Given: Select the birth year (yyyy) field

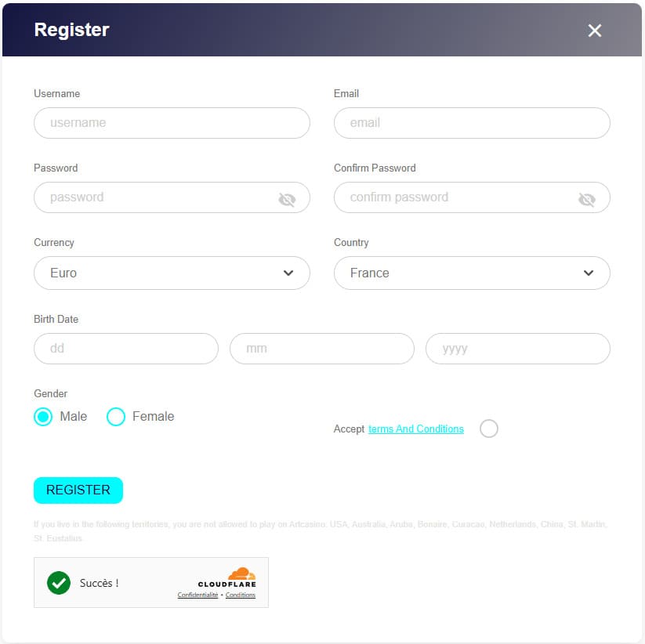Looking at the screenshot, I should tap(517, 349).
